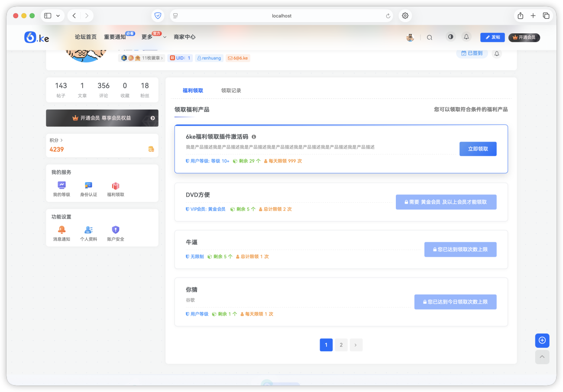This screenshot has width=563, height=392.
Task: Toggle dark mode with the contrast icon
Action: [x=450, y=36]
